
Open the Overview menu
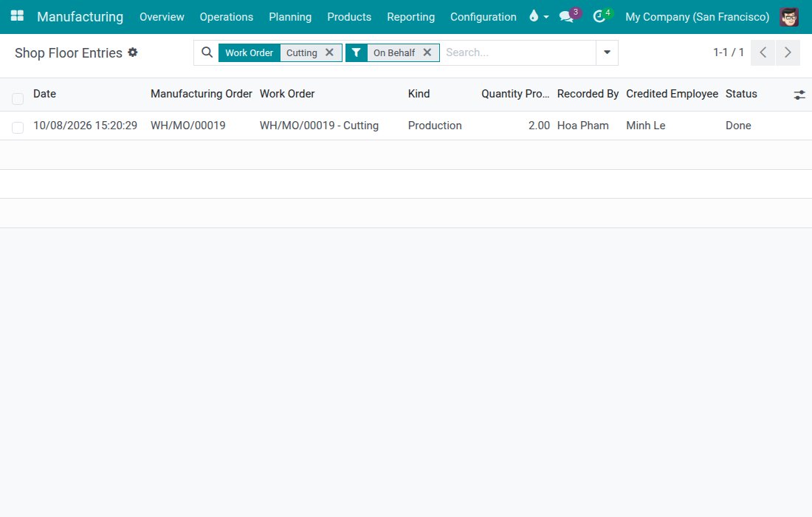(162, 16)
